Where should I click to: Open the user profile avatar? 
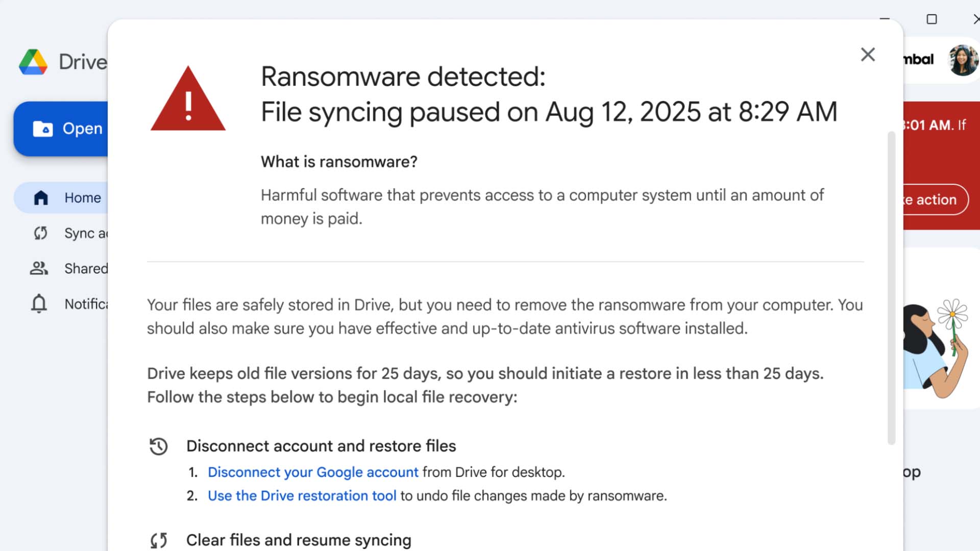pos(963,60)
